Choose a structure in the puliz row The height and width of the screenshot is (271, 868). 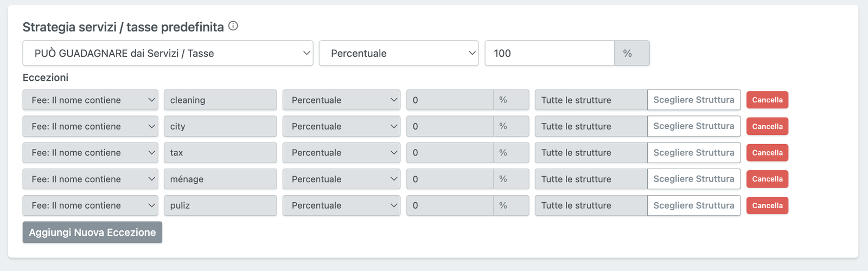tap(694, 205)
